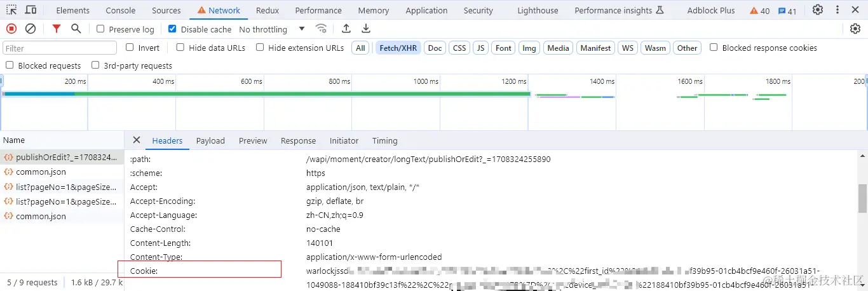Click the Export HAR download icon
Image resolution: width=868 pixels, height=291 pixels.
[x=366, y=29]
